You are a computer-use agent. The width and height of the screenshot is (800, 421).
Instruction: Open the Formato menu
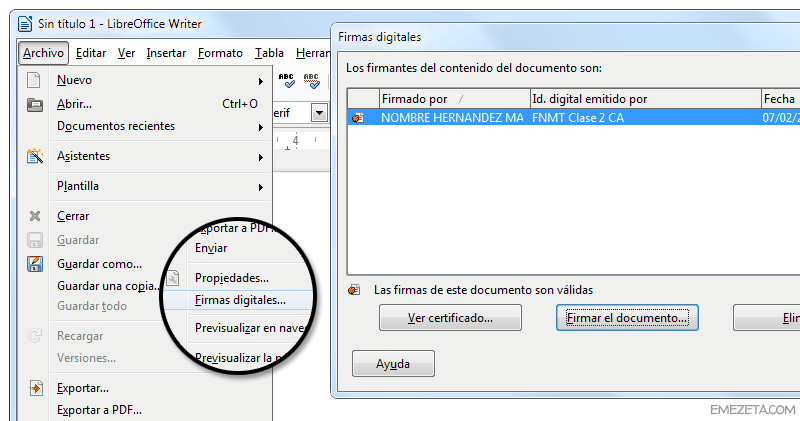click(x=220, y=53)
